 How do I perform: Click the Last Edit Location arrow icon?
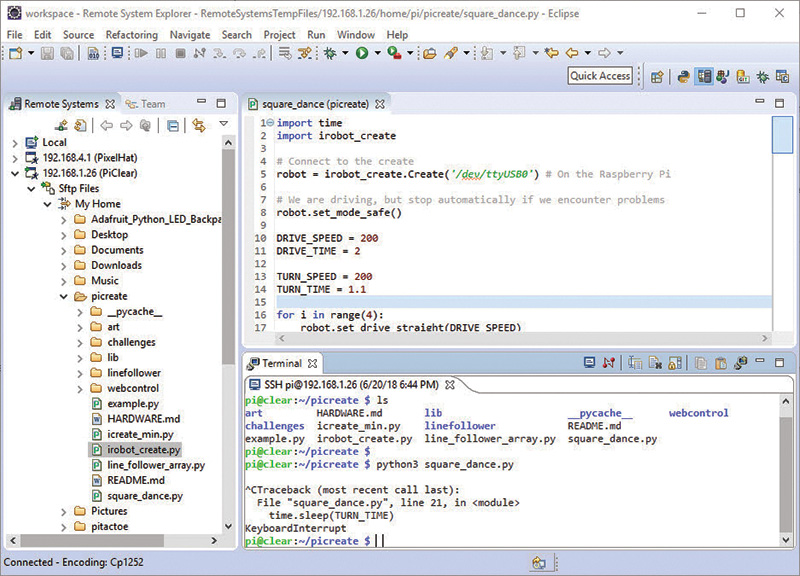(552, 53)
